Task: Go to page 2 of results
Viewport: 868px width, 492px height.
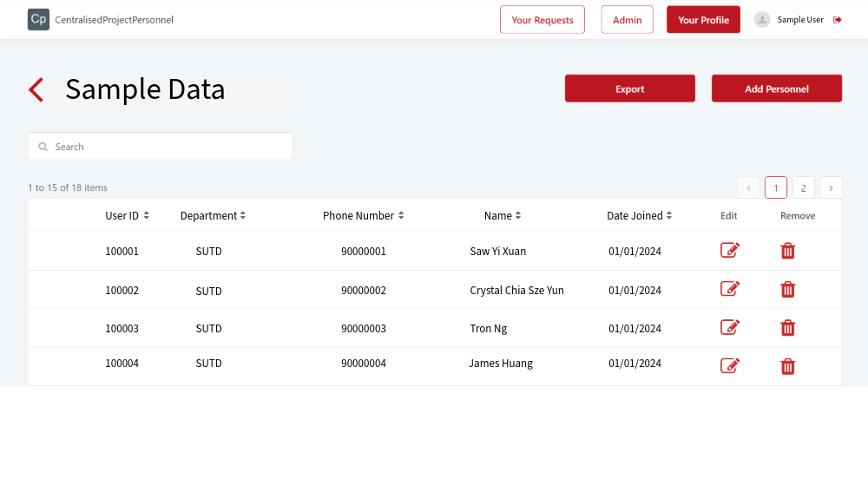Action: point(803,187)
